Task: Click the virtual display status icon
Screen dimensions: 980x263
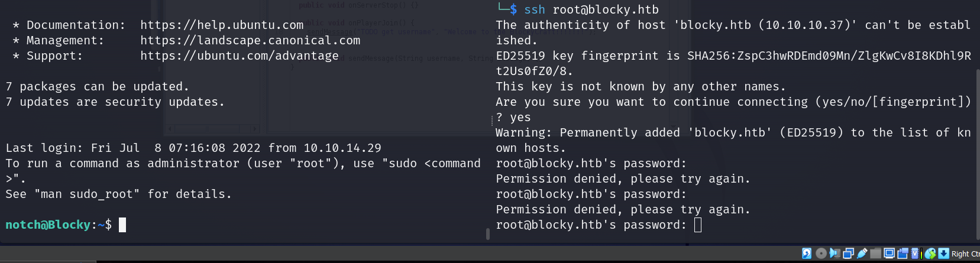Action: (889, 254)
